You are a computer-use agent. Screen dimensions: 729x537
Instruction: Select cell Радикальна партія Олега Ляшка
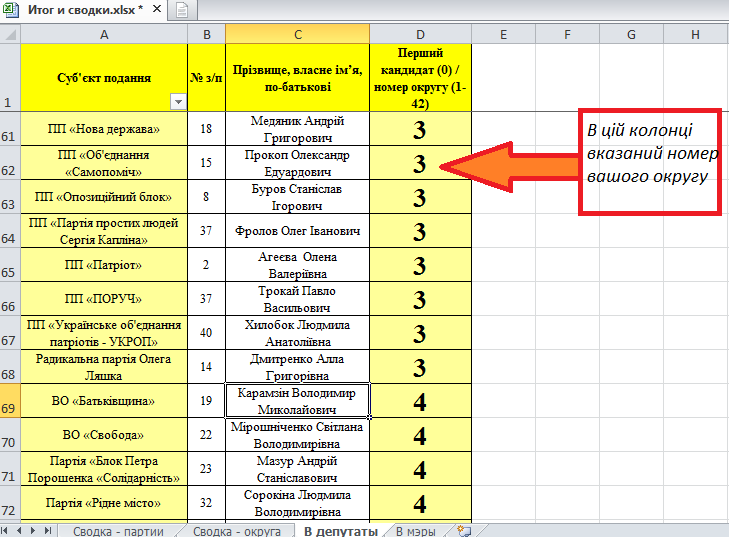[104, 366]
